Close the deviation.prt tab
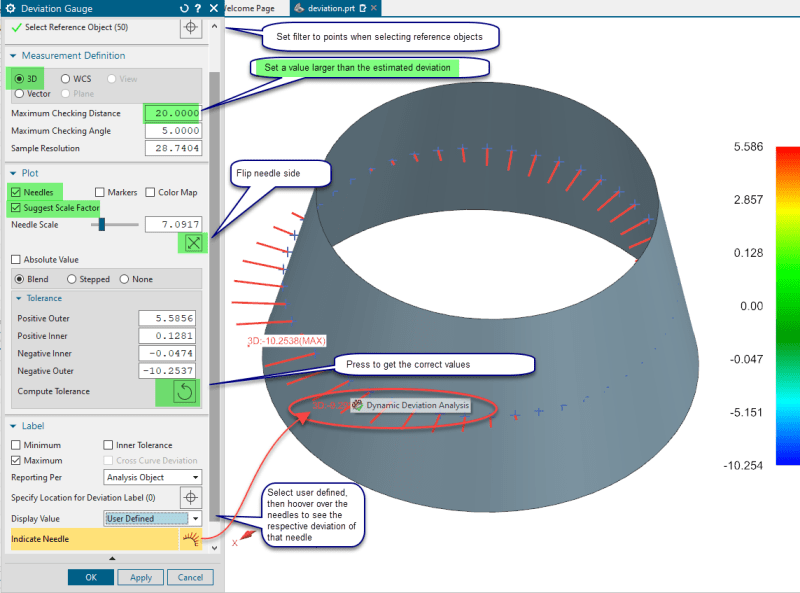This screenshot has width=800, height=593. coord(374,8)
